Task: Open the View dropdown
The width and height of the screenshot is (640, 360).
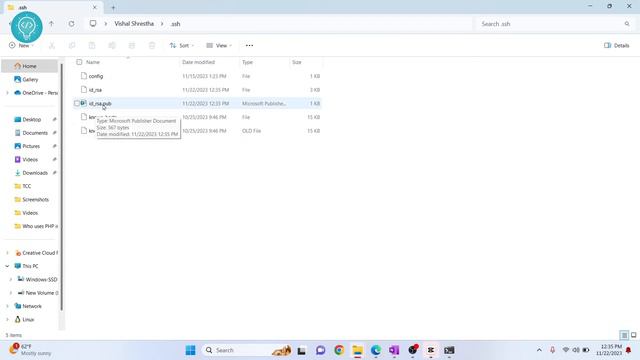Action: pos(219,45)
